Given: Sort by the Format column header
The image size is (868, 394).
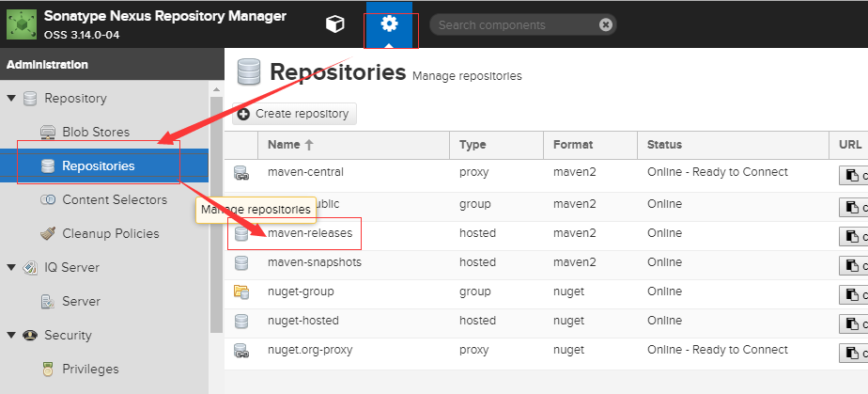Looking at the screenshot, I should 591,145.
